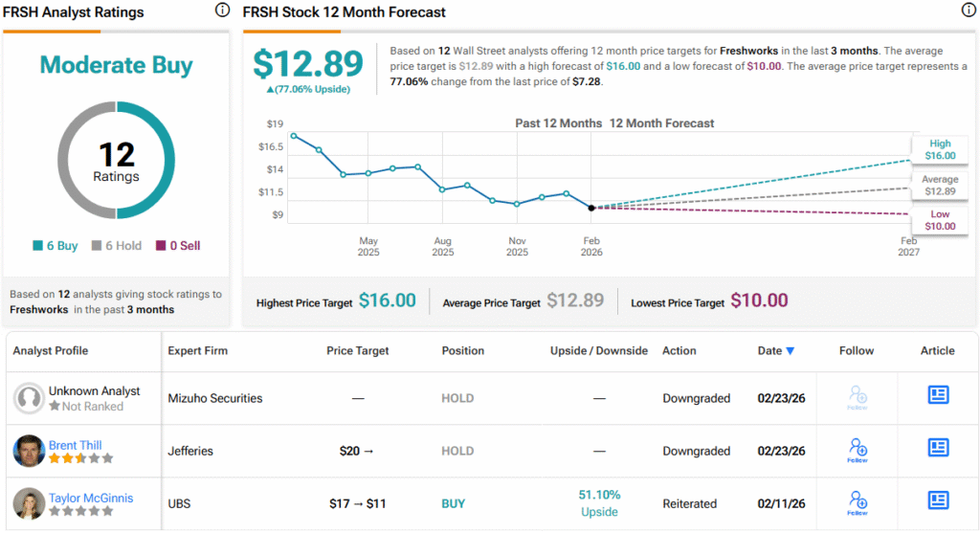The image size is (980, 533).
Task: Open Taylor McGinnis's analyst profile link
Action: pyautogui.click(x=91, y=498)
